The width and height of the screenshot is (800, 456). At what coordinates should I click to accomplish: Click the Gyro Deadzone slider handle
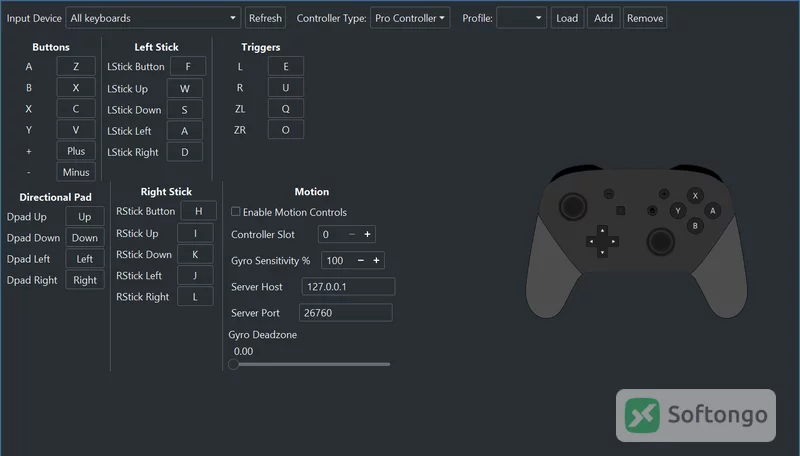pos(233,364)
